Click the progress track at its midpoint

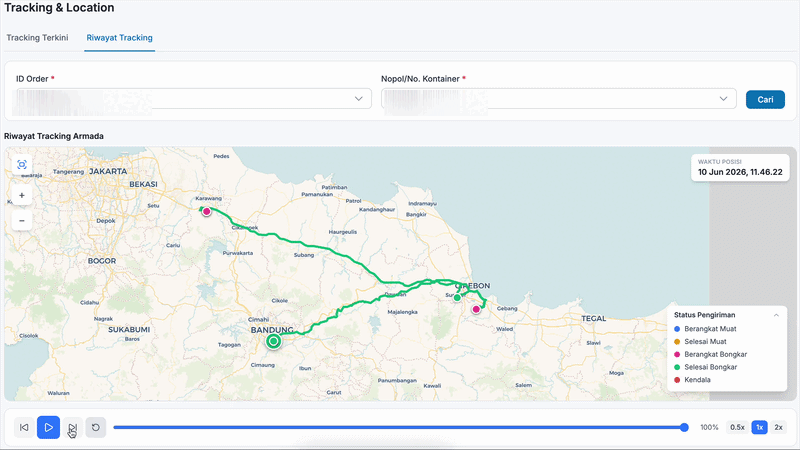tap(399, 428)
